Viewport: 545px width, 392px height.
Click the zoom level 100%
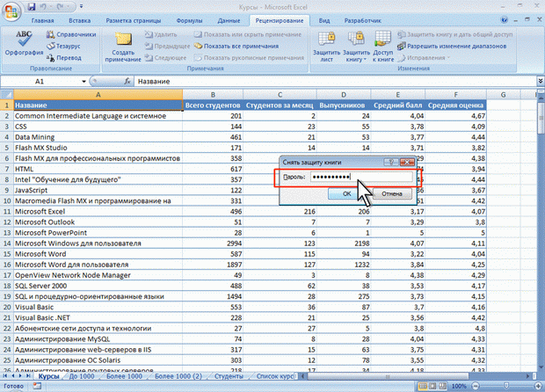[x=459, y=386]
